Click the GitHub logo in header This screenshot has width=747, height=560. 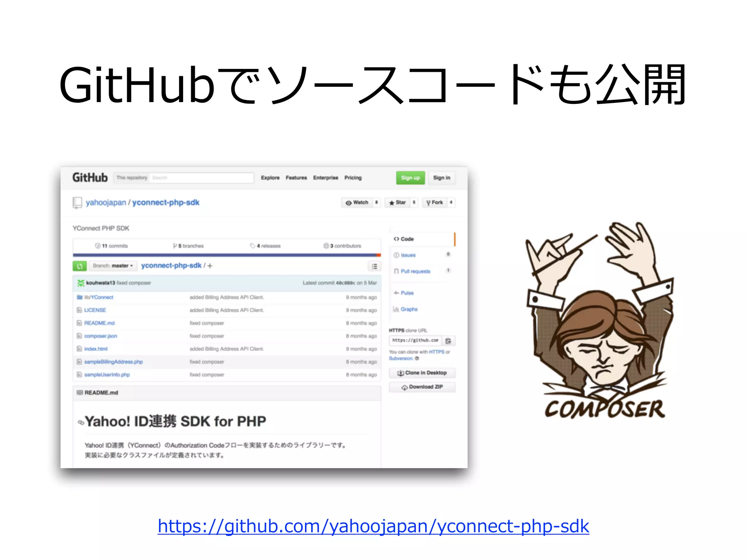pyautogui.click(x=90, y=178)
